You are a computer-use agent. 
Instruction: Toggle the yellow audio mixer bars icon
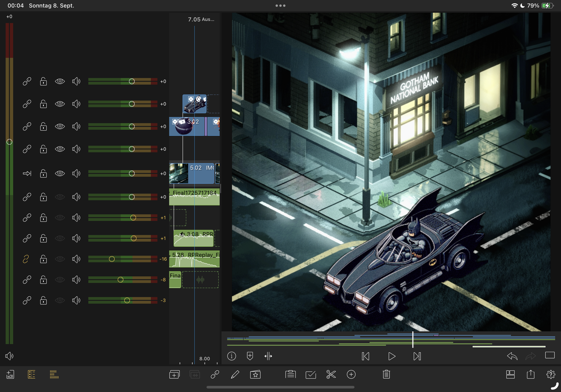[x=54, y=374]
